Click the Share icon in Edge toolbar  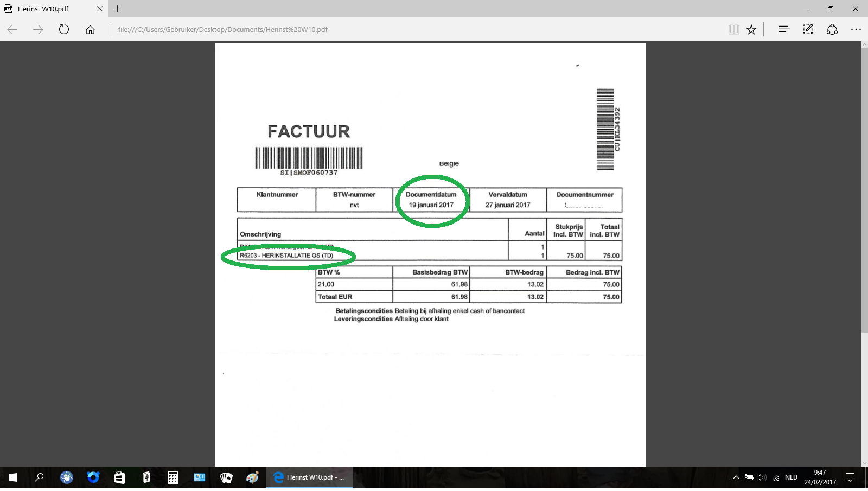pyautogui.click(x=832, y=30)
